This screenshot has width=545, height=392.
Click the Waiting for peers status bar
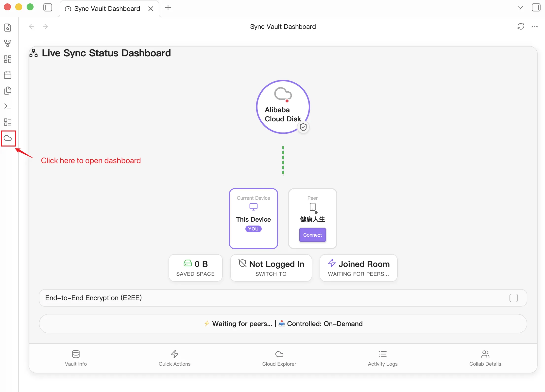coord(283,324)
